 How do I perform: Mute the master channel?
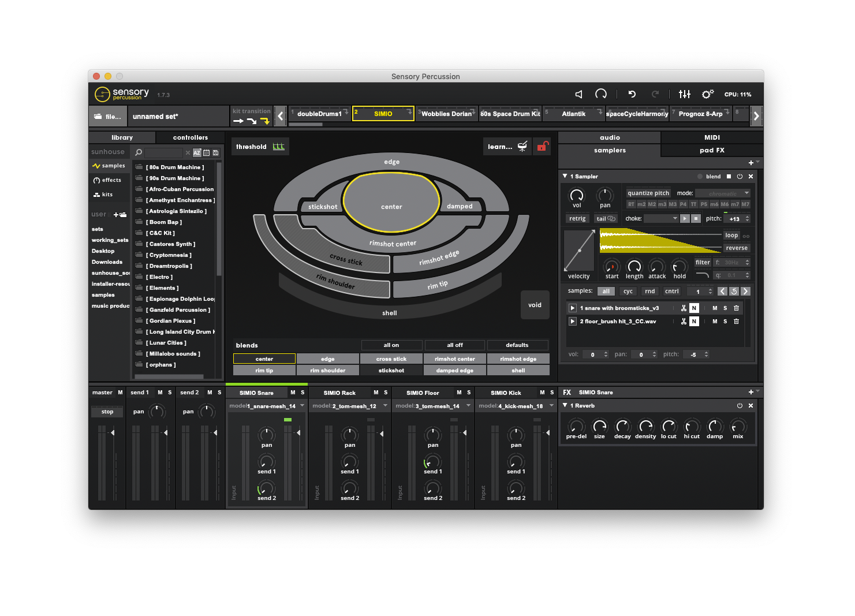coord(120,393)
